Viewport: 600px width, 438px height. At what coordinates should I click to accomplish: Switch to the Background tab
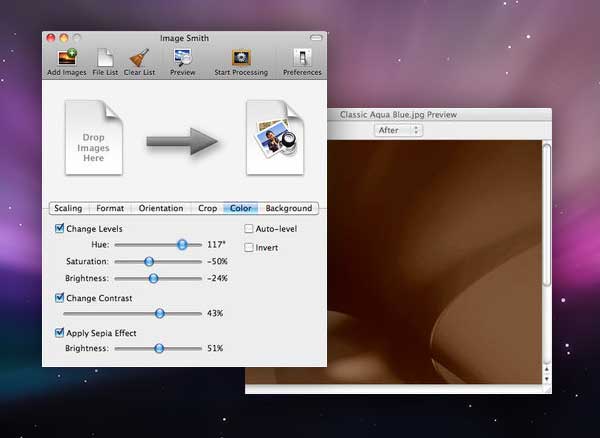coord(289,208)
